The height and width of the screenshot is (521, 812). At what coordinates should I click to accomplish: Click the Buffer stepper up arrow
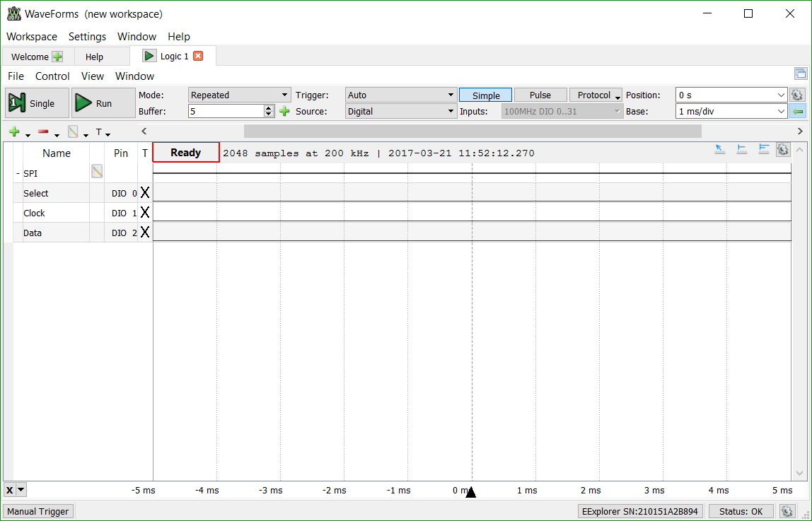click(268, 107)
